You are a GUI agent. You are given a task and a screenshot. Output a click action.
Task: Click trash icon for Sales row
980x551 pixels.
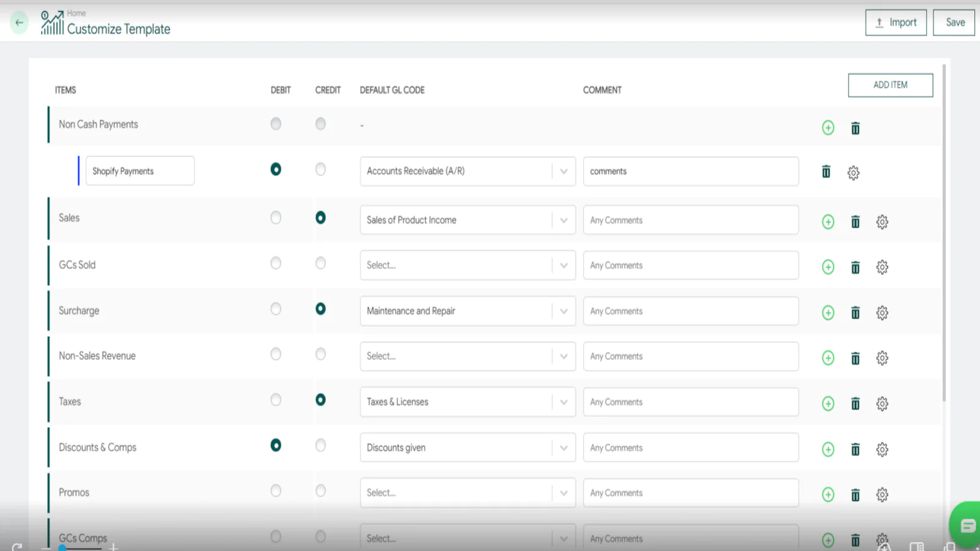click(855, 222)
